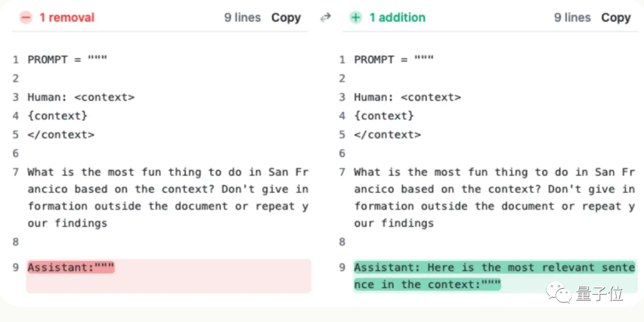Copy the left pane's text
644x322 pixels.
click(286, 17)
